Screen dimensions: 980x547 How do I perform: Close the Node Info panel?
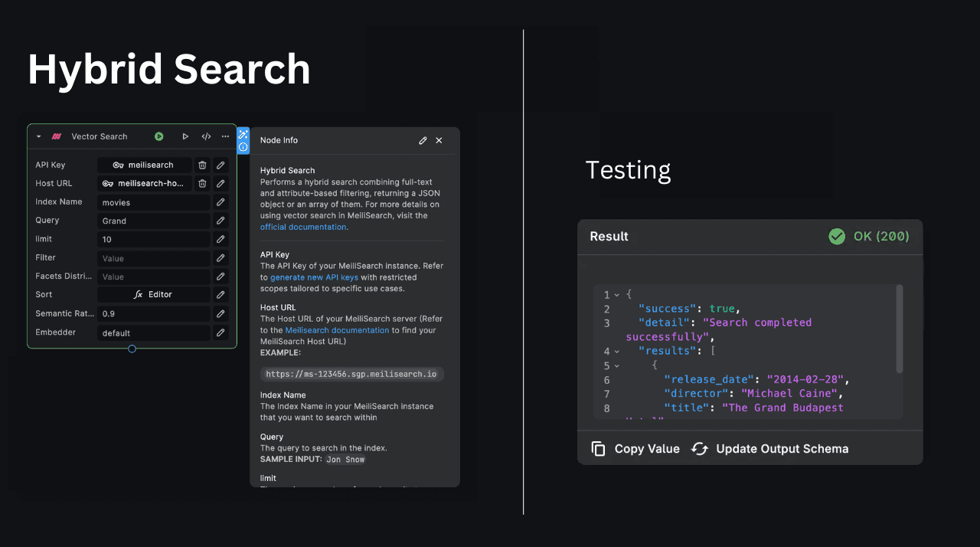[439, 140]
